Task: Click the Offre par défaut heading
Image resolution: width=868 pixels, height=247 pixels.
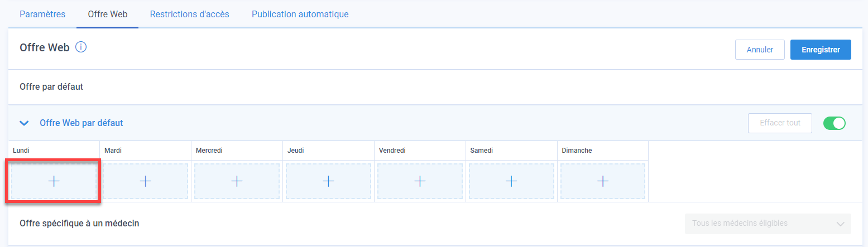Action: tap(51, 87)
